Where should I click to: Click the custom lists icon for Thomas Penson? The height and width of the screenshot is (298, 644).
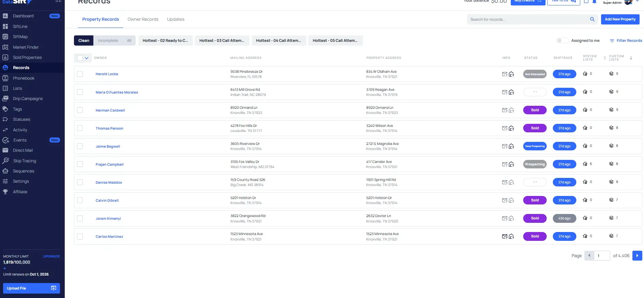611,128
